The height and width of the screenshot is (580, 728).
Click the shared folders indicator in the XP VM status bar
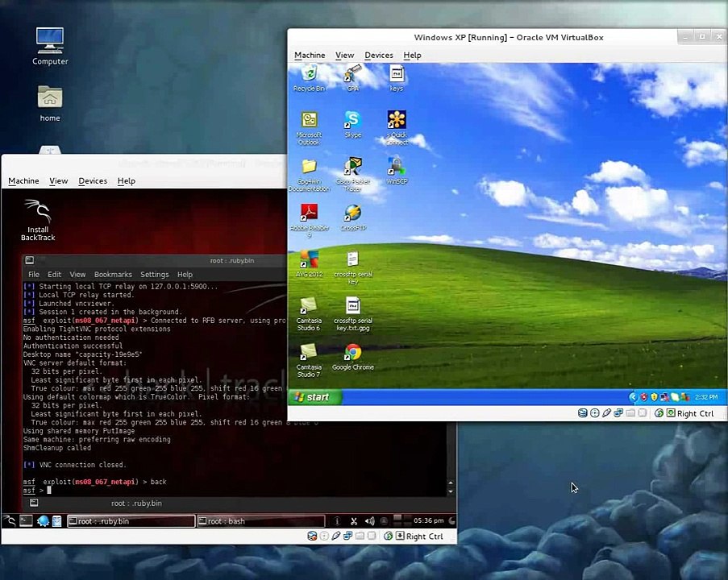630,413
